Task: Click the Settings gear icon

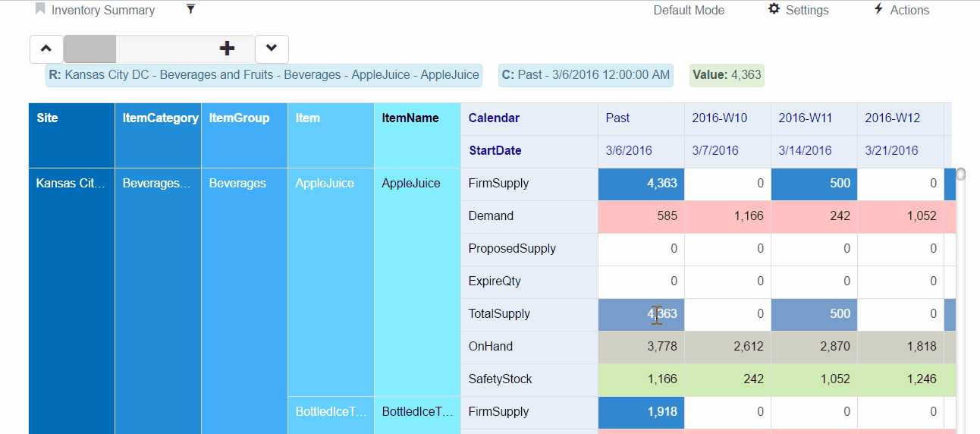Action: click(x=774, y=9)
